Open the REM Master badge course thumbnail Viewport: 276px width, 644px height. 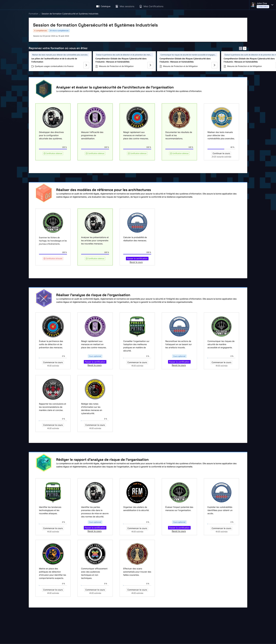pyautogui.click(x=137, y=492)
